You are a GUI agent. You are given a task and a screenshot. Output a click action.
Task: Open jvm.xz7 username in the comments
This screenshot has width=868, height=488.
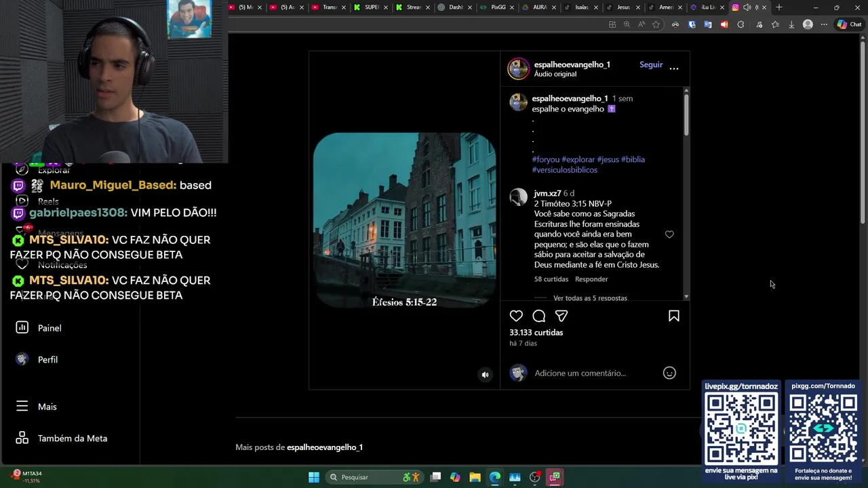click(547, 193)
